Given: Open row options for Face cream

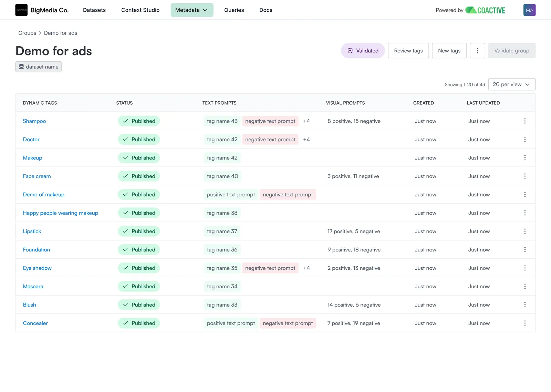Looking at the screenshot, I should 525,176.
